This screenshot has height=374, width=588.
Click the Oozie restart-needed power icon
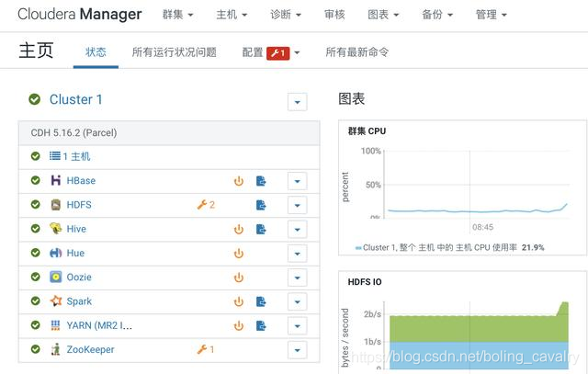[x=239, y=278]
